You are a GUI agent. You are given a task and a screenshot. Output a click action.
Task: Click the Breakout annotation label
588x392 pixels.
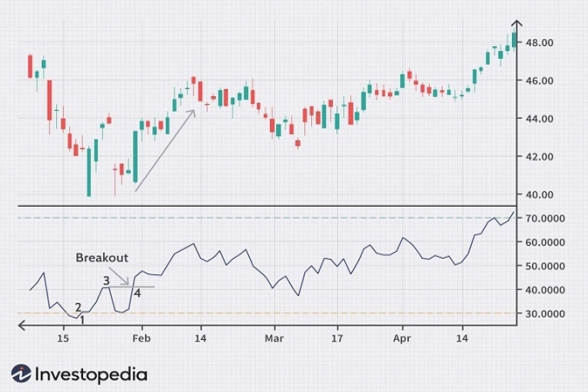[x=102, y=258]
